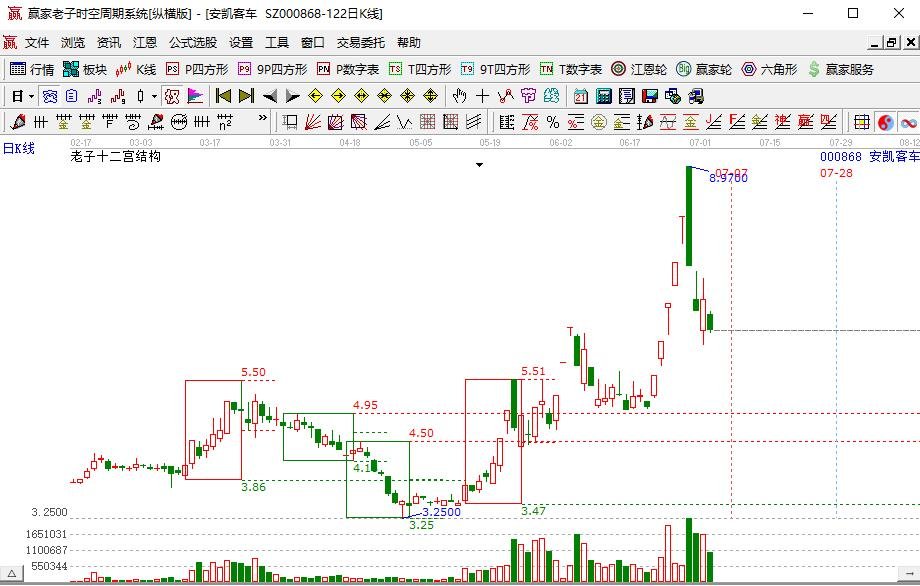The image size is (920, 586).
Task: Jump to the first bar
Action: 223,96
